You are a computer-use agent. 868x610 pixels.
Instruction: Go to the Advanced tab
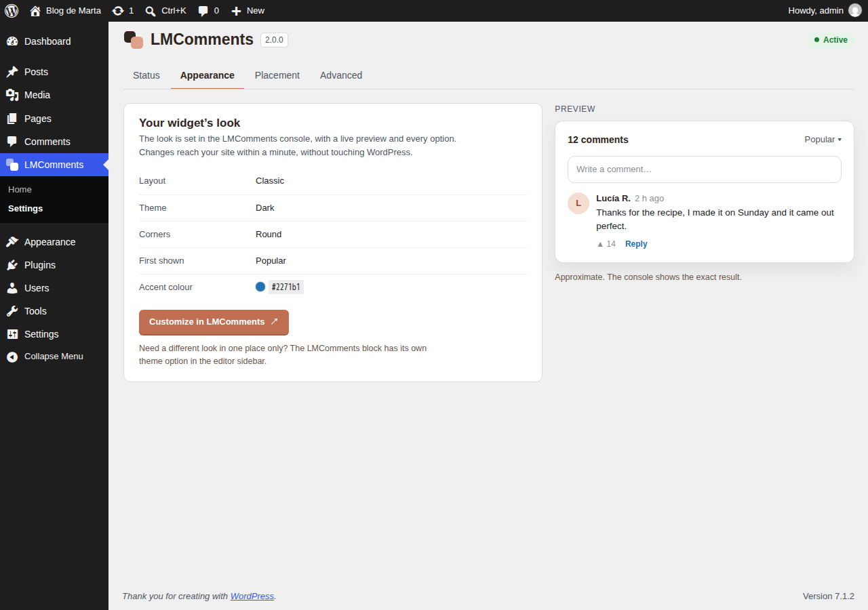click(x=341, y=75)
